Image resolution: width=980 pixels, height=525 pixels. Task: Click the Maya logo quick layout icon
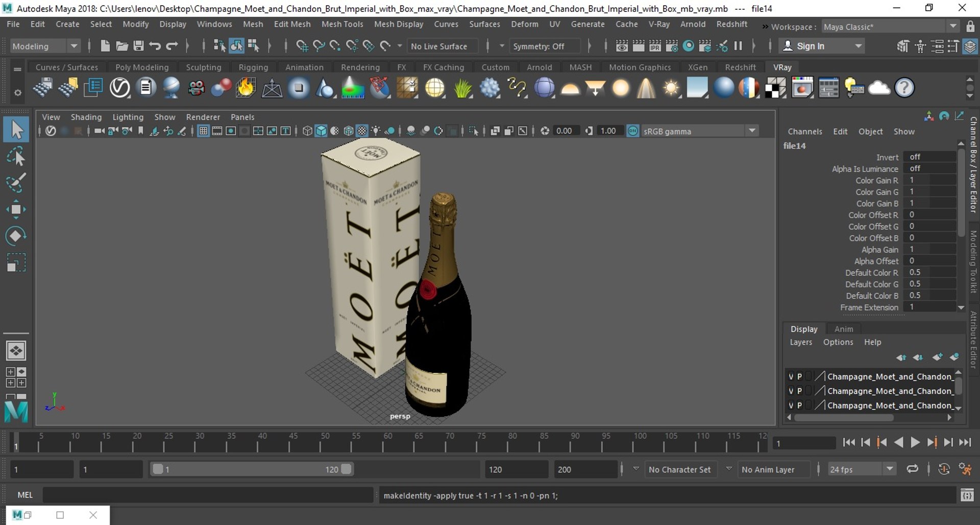[16, 411]
